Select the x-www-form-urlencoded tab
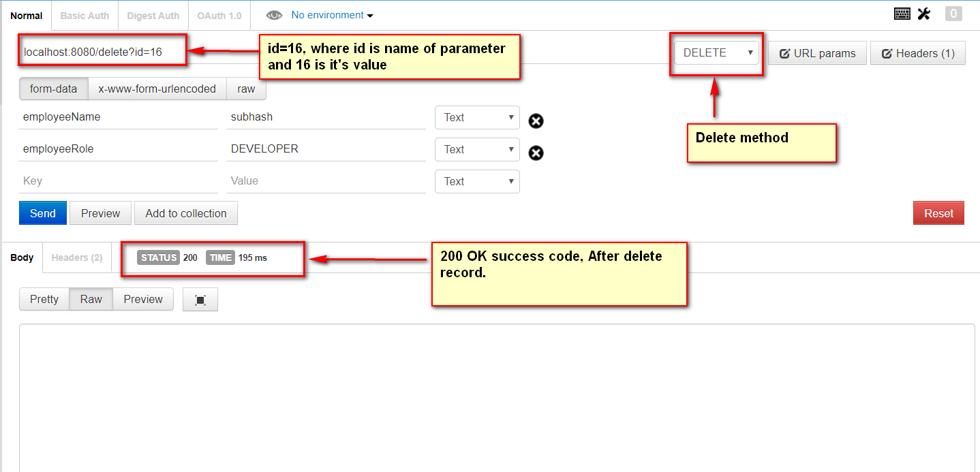980x472 pixels. 157,89
